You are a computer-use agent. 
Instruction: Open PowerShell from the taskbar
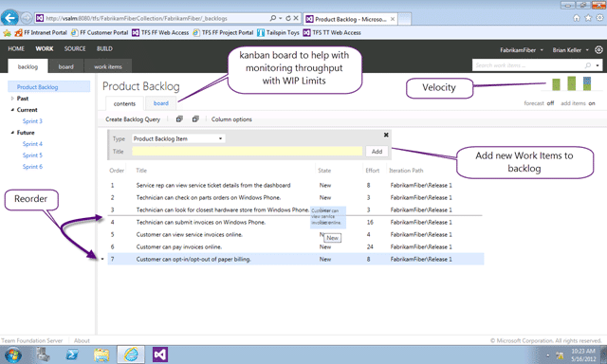click(x=72, y=355)
